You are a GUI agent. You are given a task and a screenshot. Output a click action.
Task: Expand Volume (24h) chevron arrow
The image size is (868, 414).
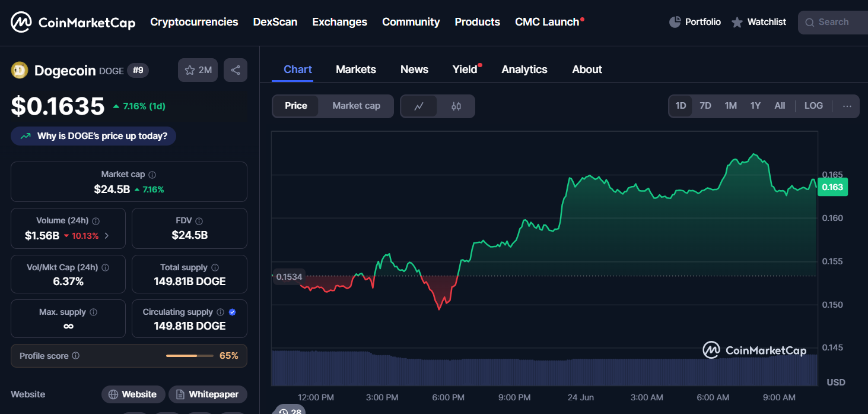(107, 236)
